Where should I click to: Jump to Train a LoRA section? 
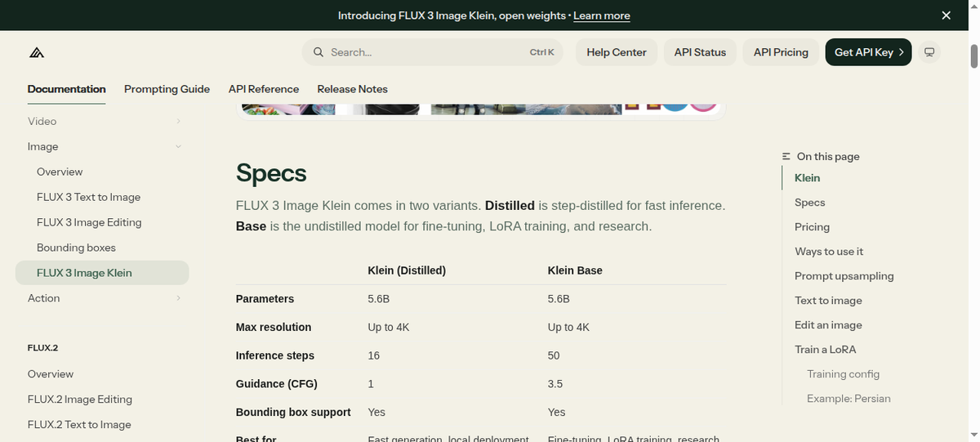825,350
